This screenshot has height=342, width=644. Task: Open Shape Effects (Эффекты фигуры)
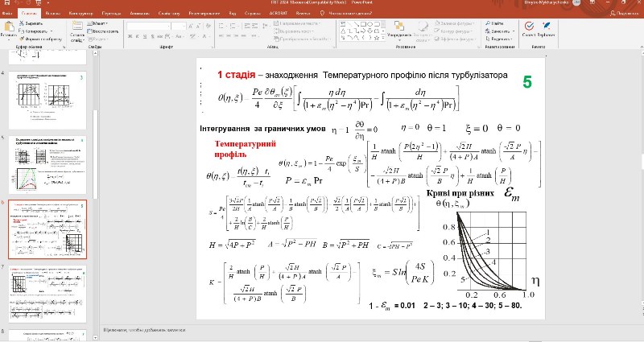tap(455, 39)
